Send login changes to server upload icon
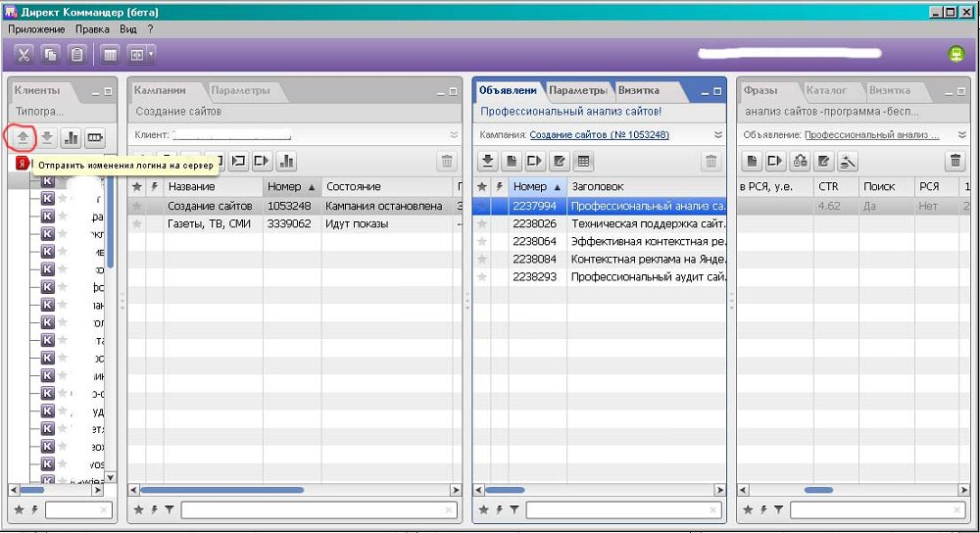980x533 pixels. [22, 138]
